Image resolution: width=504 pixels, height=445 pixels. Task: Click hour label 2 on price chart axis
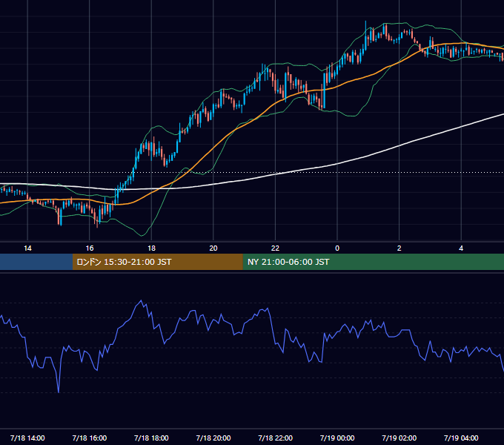coord(399,248)
